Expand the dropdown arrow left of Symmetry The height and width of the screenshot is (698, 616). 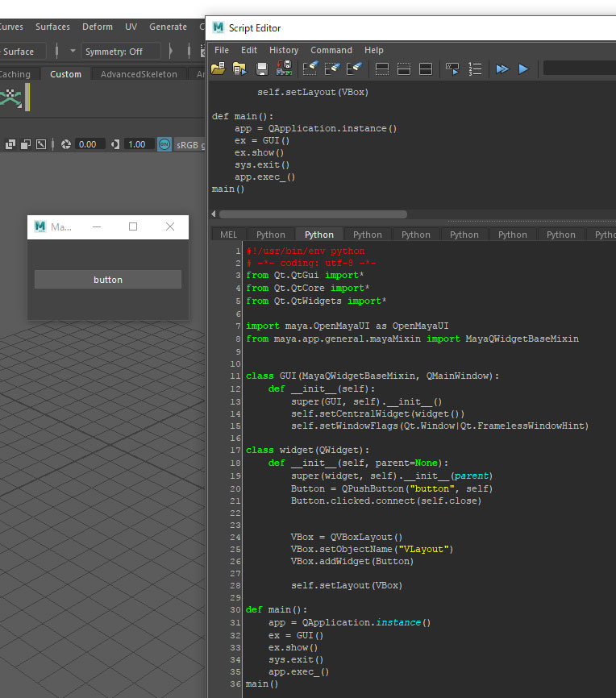73,52
